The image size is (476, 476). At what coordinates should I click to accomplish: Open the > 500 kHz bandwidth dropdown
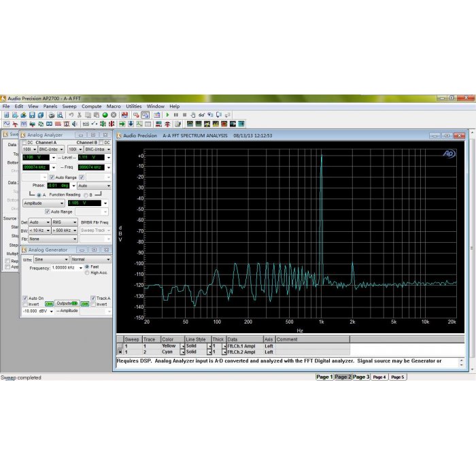pos(65,231)
